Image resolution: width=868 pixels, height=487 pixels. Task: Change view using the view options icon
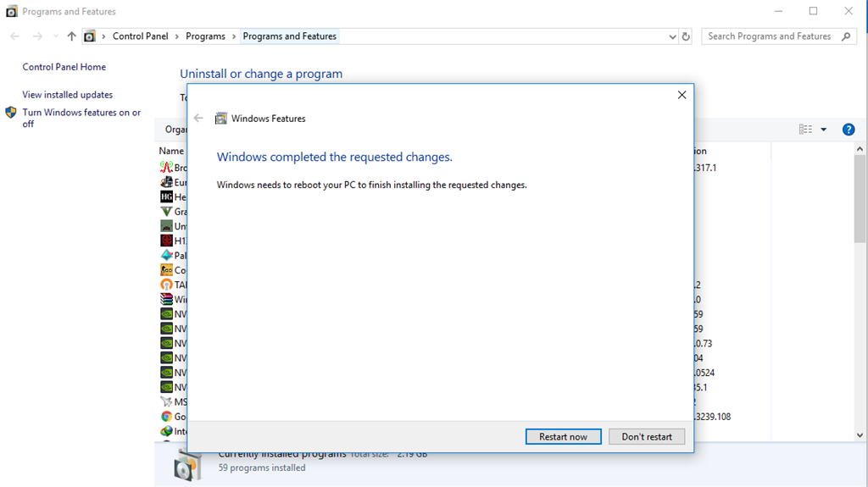pos(805,130)
